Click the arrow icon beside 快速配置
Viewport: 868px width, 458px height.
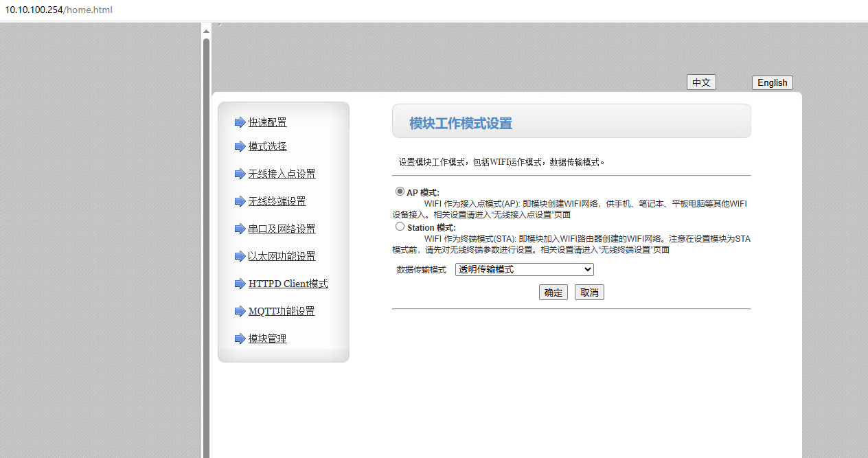[x=240, y=122]
